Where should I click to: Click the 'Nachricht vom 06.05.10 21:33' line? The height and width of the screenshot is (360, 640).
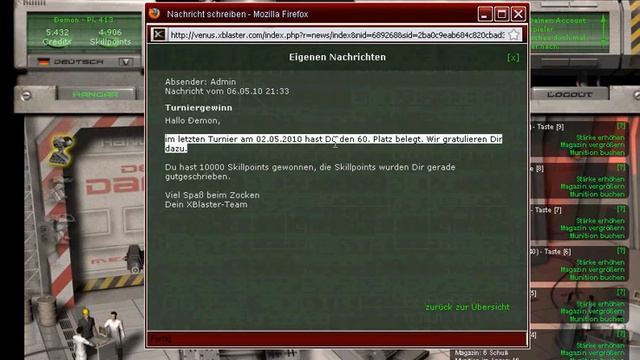click(x=227, y=91)
